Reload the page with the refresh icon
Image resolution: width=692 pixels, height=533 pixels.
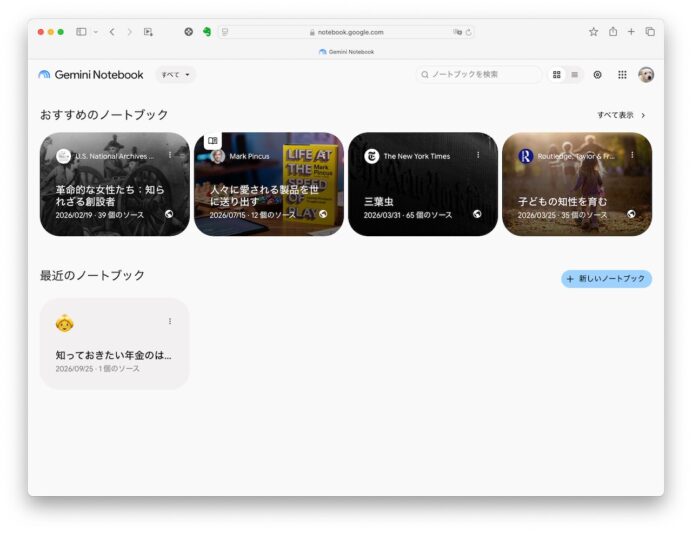click(x=469, y=32)
